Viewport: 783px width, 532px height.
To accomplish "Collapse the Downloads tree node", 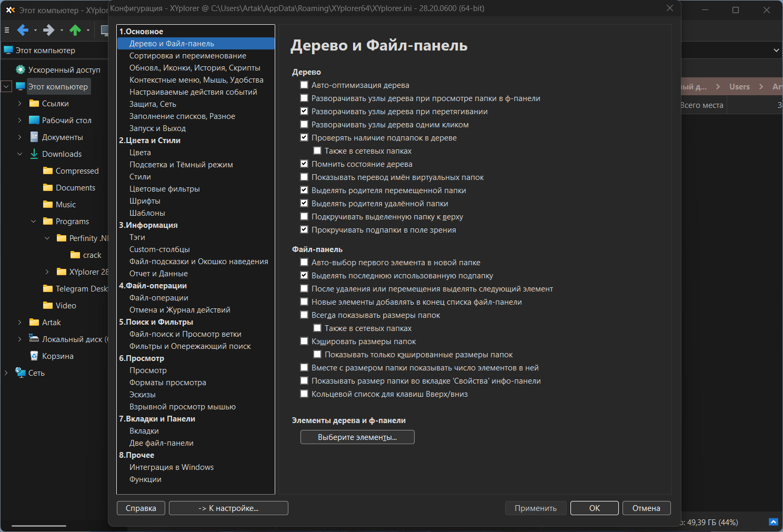I will tap(20, 154).
